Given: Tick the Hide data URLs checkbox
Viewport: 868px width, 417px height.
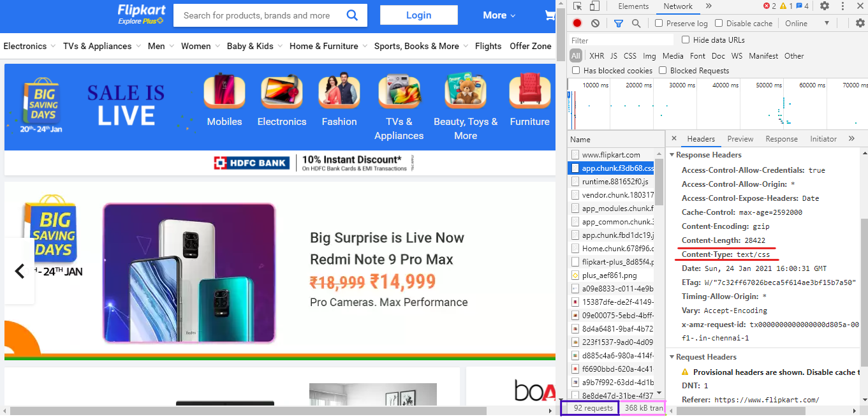Looking at the screenshot, I should tap(684, 40).
